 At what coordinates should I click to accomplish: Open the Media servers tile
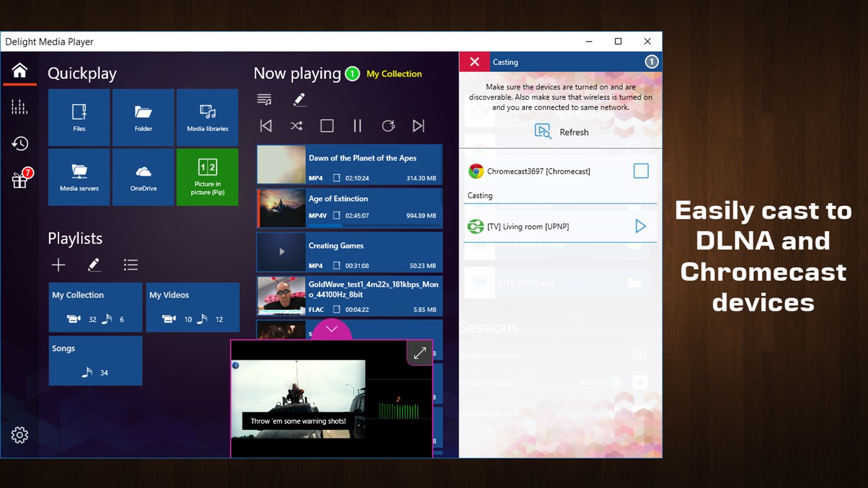(x=79, y=177)
